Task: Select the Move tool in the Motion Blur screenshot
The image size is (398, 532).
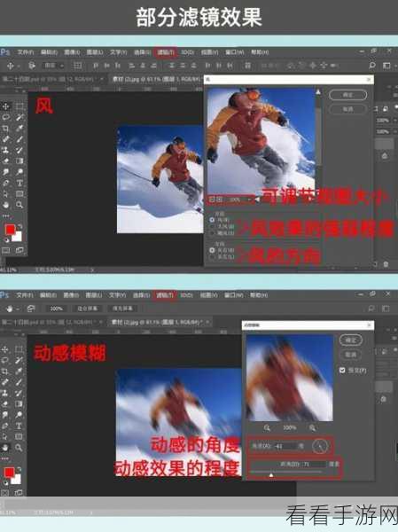Action: 5,349
